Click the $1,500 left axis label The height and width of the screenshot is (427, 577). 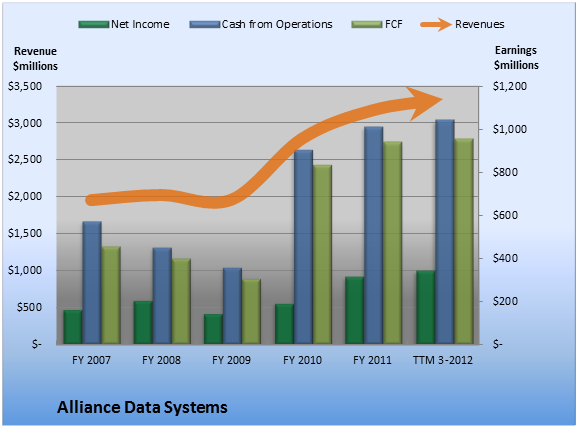[25, 233]
